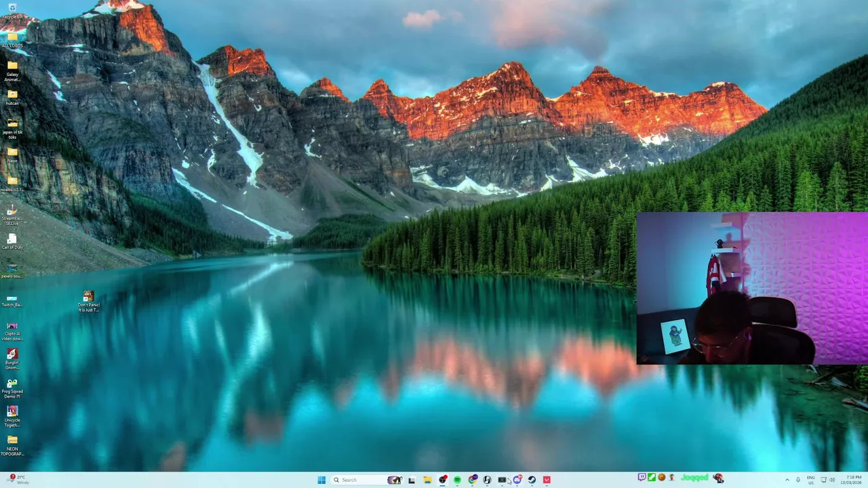868x488 pixels.
Task: Open Google Chrome from the taskbar
Action: 473,480
